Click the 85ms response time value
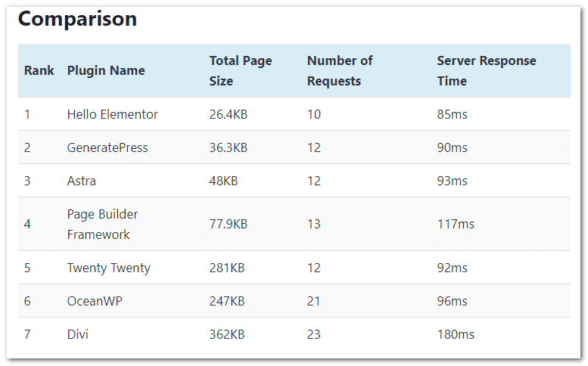Viewport: 588px width, 366px height. pos(453,114)
